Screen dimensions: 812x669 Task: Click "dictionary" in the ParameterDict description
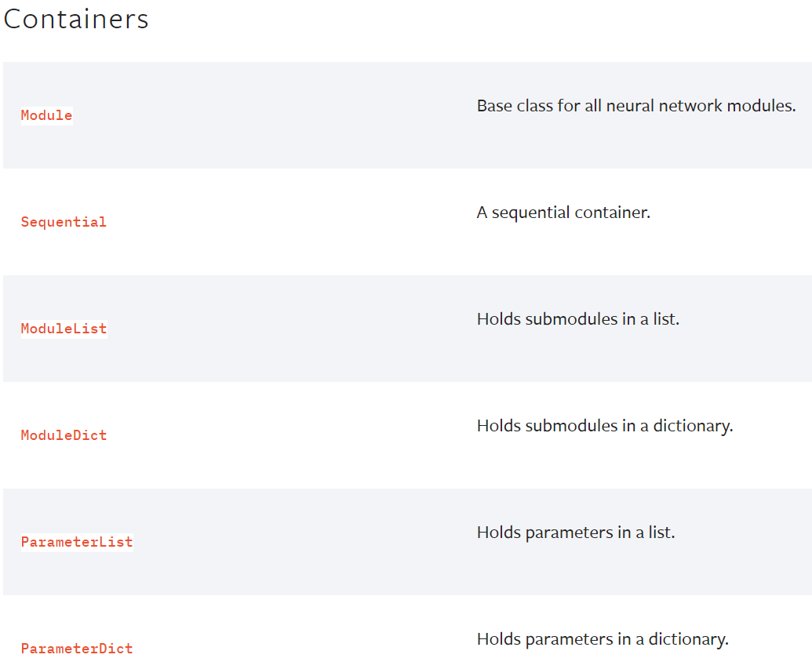click(688, 639)
